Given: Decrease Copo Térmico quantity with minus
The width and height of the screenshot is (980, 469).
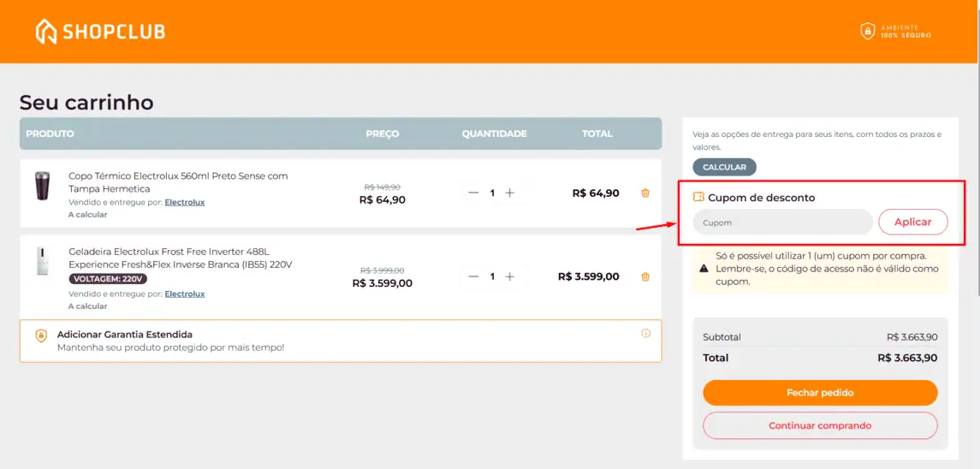Looking at the screenshot, I should point(473,193).
